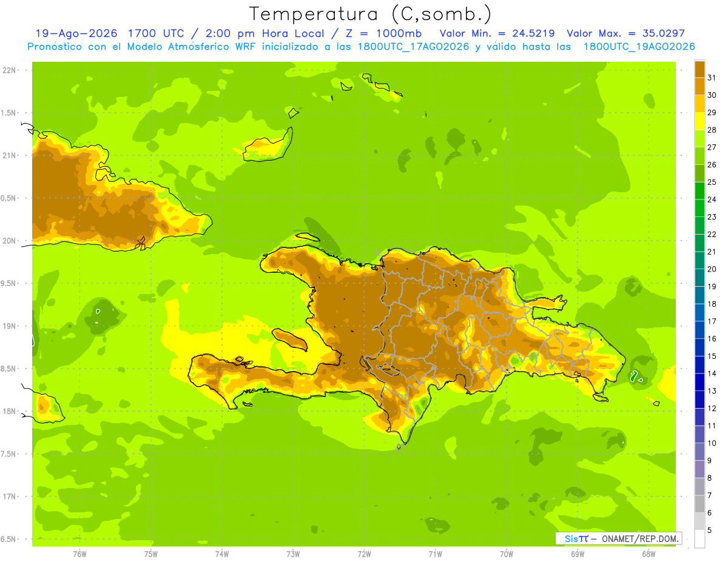Click the 13 label on color scale
The width and height of the screenshot is (728, 562).
point(712,391)
